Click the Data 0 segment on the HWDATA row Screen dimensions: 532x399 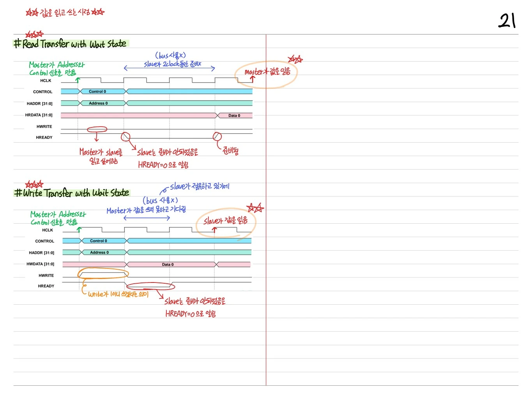click(171, 264)
